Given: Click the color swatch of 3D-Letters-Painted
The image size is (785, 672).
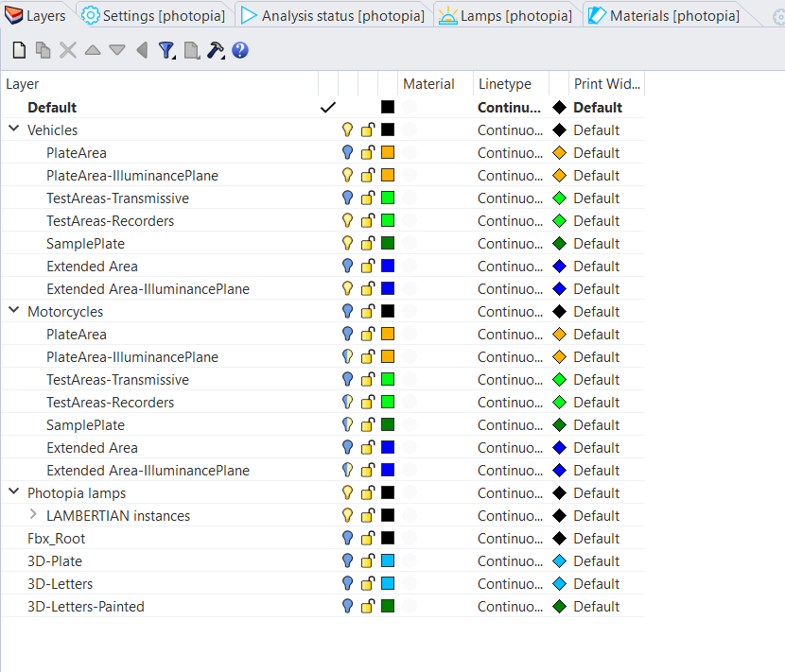Looking at the screenshot, I should coord(388,607).
